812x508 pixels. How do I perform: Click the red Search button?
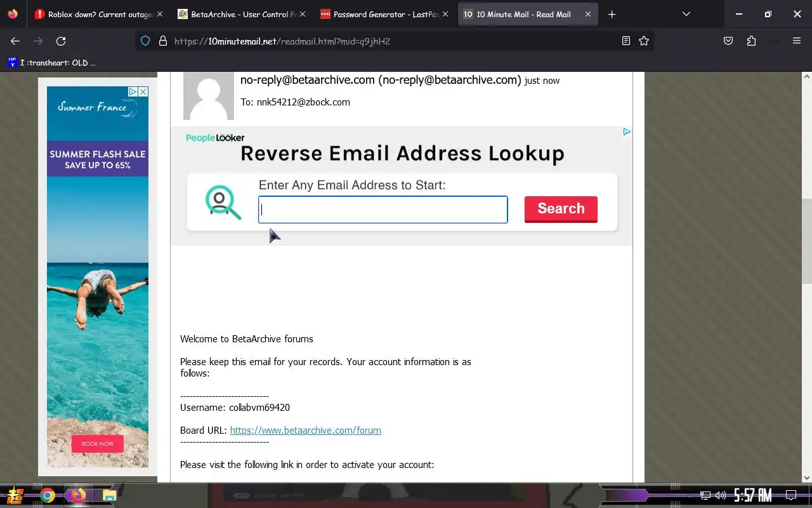561,209
